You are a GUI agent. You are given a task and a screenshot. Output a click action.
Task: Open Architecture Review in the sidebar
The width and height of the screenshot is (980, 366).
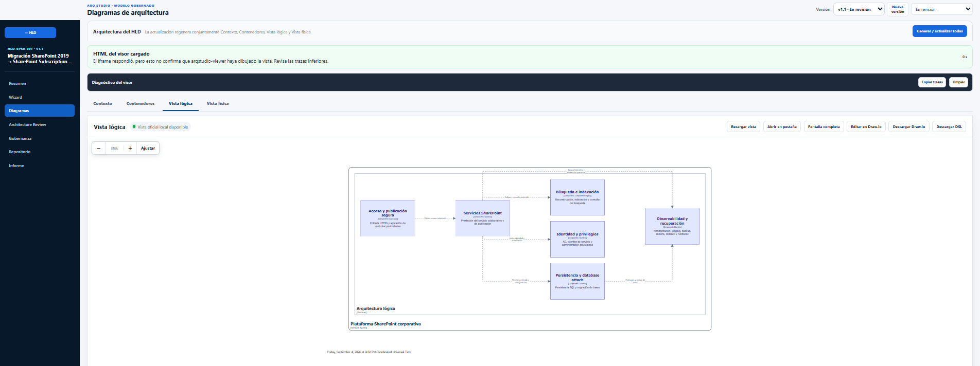tap(40, 124)
